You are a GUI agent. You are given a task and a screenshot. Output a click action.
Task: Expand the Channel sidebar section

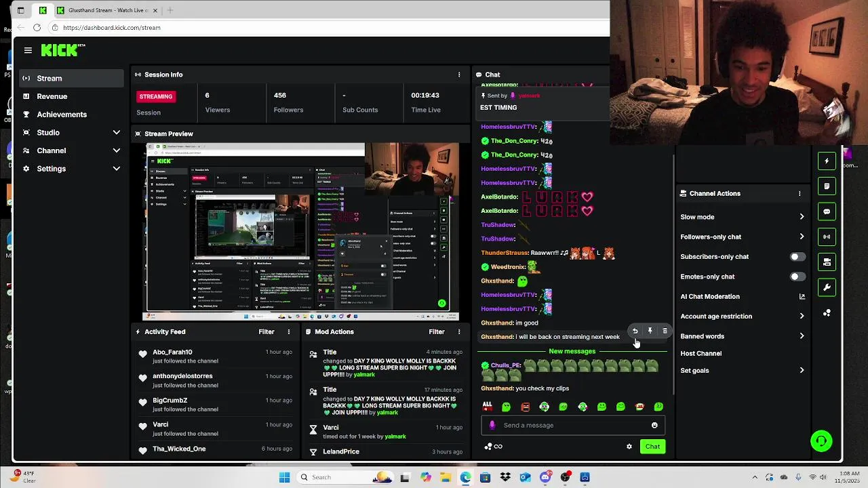tap(116, 150)
